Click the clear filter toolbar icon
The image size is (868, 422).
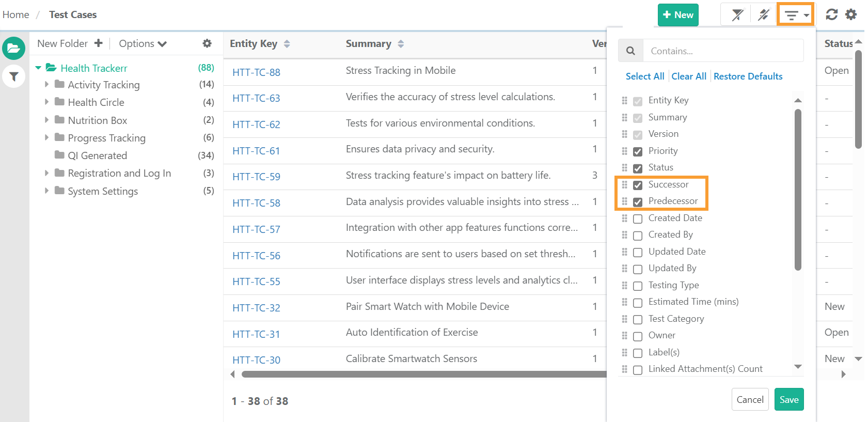(x=737, y=14)
